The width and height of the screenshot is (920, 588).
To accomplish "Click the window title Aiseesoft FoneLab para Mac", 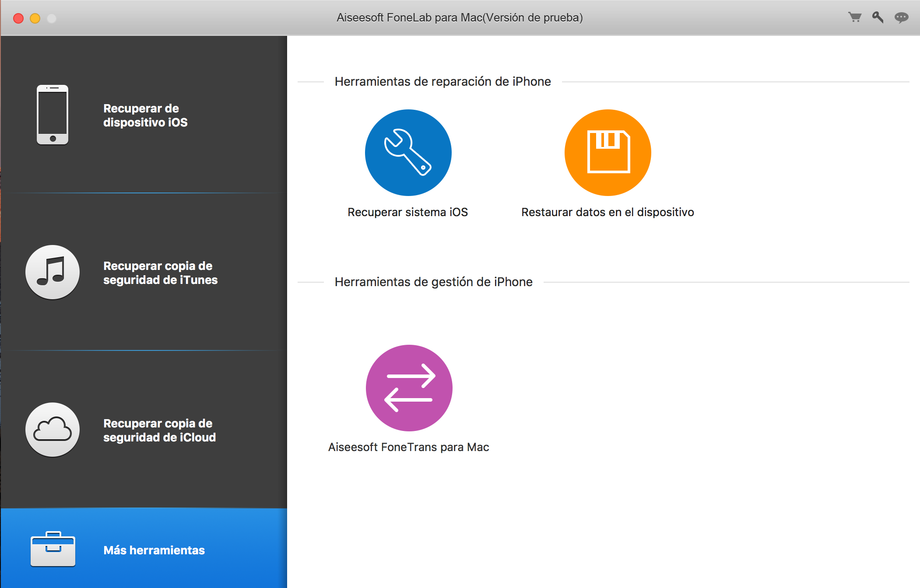I will click(x=460, y=17).
